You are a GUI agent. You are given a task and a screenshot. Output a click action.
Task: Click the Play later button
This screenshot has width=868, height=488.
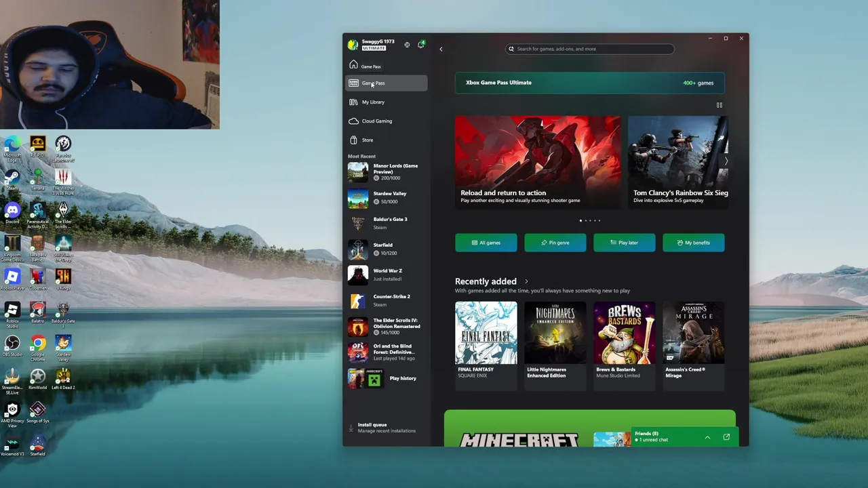click(x=625, y=243)
